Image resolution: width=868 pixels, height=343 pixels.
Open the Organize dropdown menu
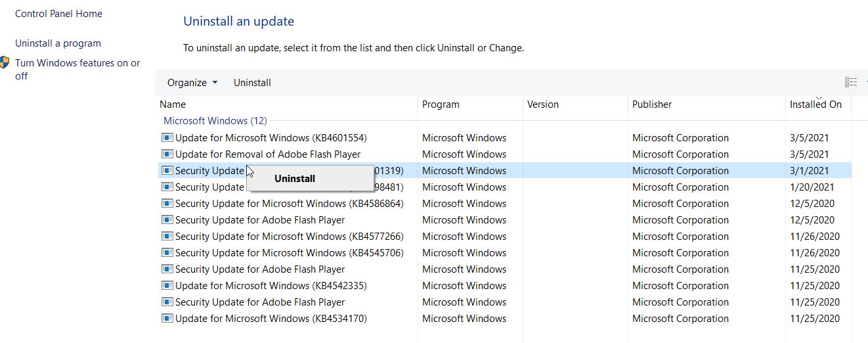pyautogui.click(x=192, y=83)
